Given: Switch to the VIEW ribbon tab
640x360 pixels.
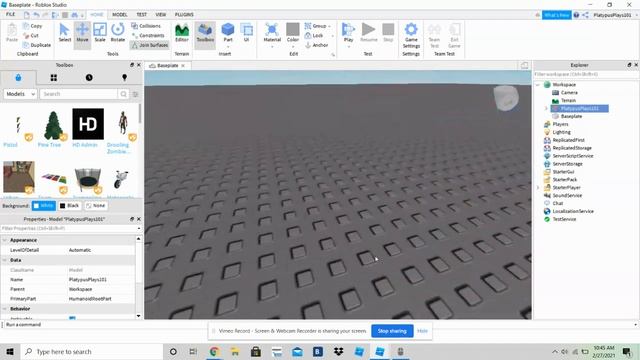Looking at the screenshot, I should coord(161,14).
